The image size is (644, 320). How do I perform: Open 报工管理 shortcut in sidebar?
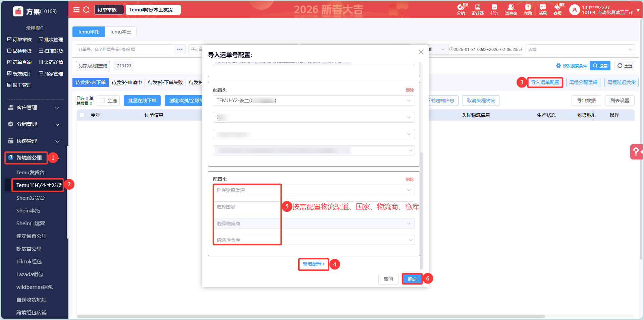coord(19,85)
